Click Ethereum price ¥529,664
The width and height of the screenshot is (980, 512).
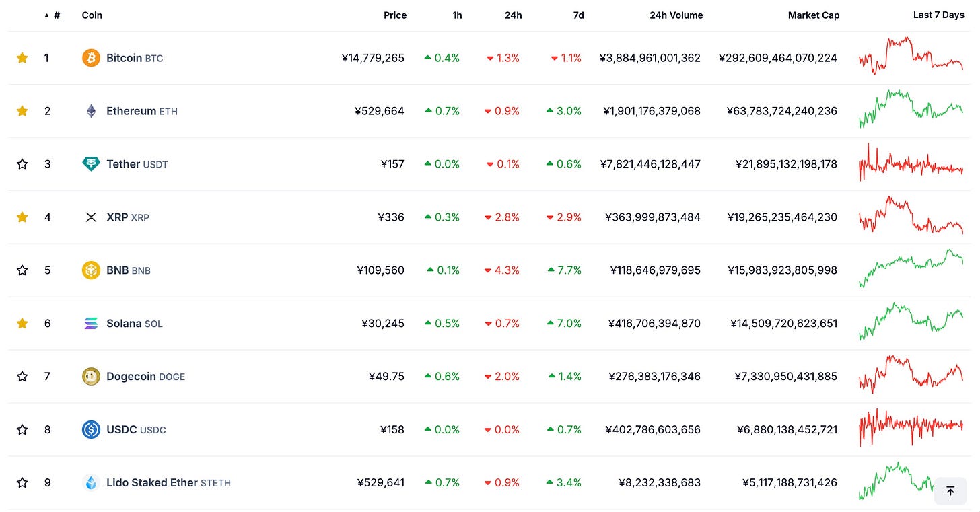click(x=380, y=111)
